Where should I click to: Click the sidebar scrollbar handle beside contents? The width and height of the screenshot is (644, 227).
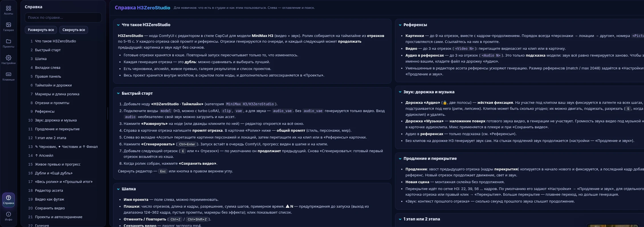pyautogui.click(x=107, y=113)
